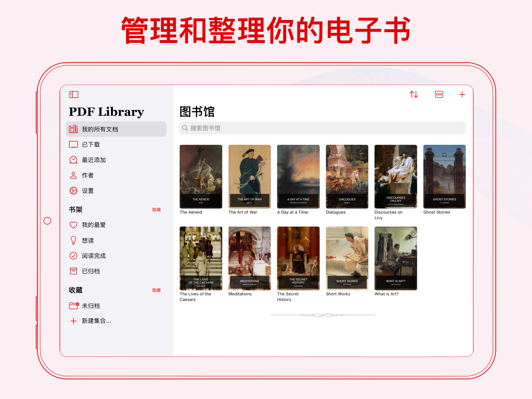Click the title text "Dialogues" below cover
Viewport: 532px width, 399px height.
click(x=336, y=212)
